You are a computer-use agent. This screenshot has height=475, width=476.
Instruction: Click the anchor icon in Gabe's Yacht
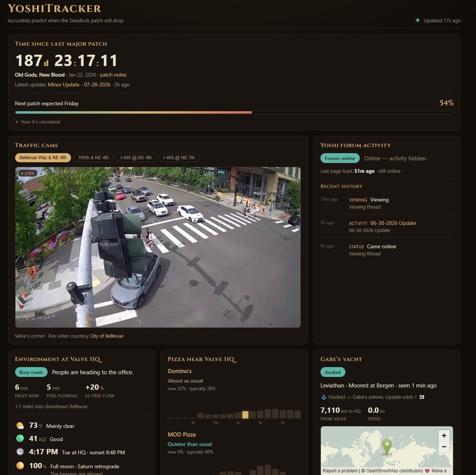tap(323, 397)
